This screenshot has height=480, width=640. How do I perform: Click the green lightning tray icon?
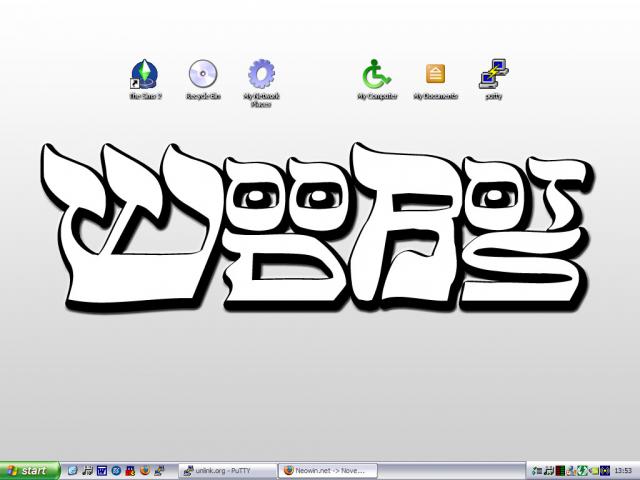coord(582,471)
